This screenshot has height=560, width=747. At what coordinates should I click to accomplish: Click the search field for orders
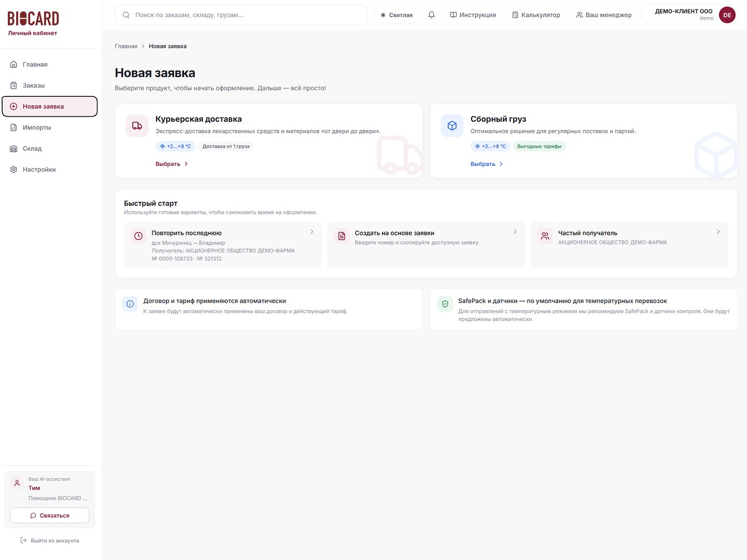click(241, 15)
